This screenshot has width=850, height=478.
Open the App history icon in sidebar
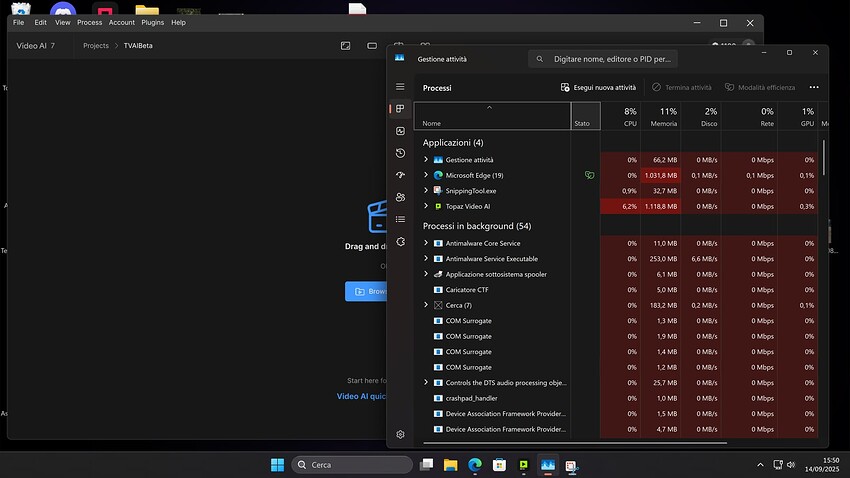(x=400, y=153)
